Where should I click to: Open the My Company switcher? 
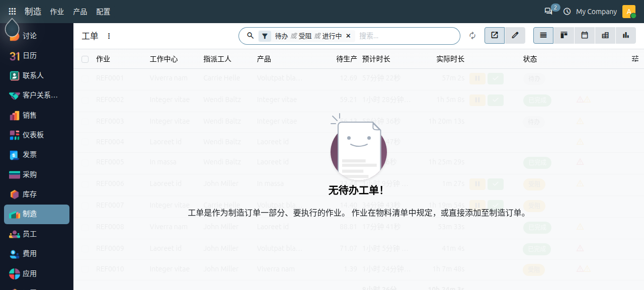point(596,12)
